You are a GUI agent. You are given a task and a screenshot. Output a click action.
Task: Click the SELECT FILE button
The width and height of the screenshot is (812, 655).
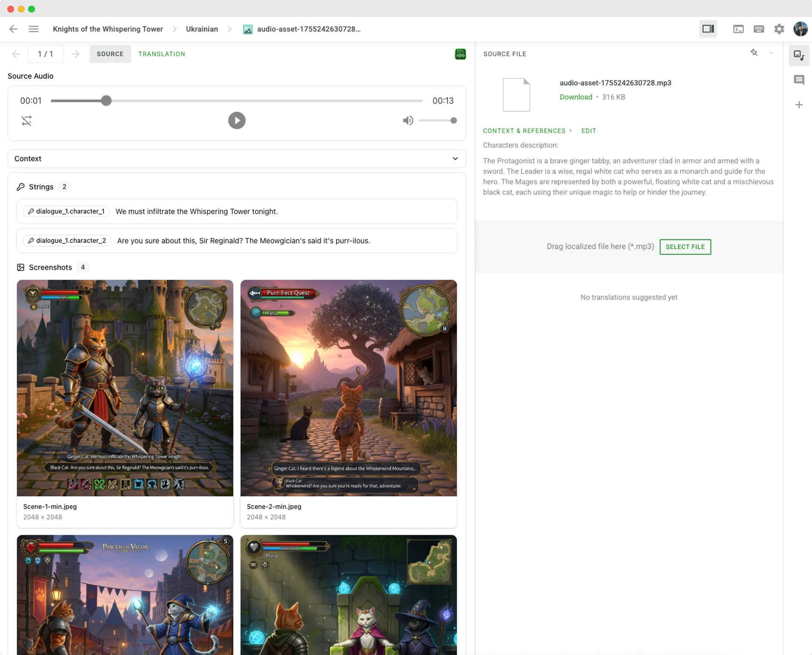[x=685, y=247]
